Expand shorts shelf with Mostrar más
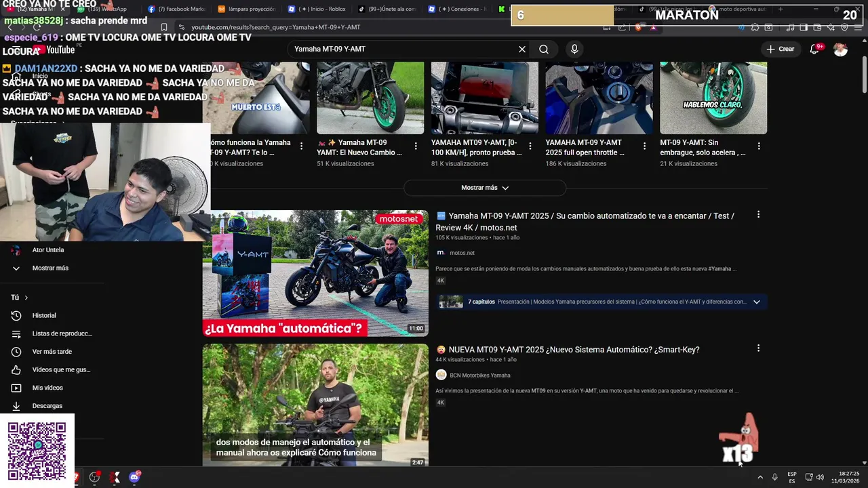This screenshot has height=488, width=868. click(x=484, y=188)
